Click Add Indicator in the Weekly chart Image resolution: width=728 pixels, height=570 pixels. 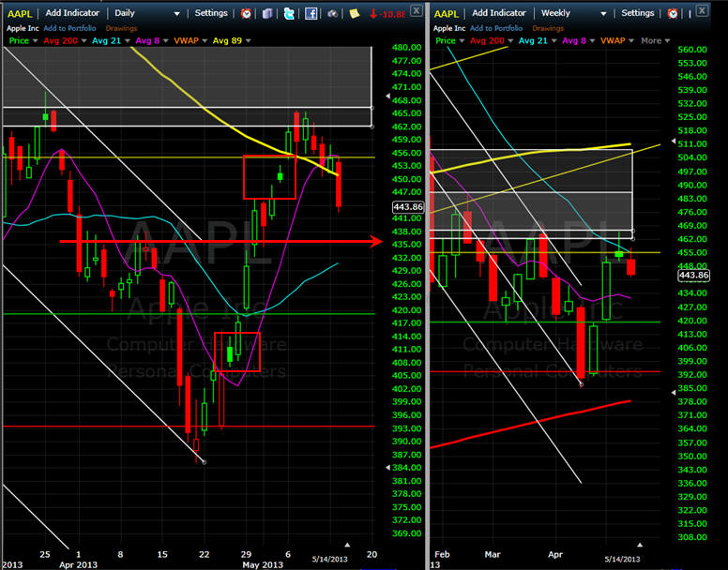(499, 13)
